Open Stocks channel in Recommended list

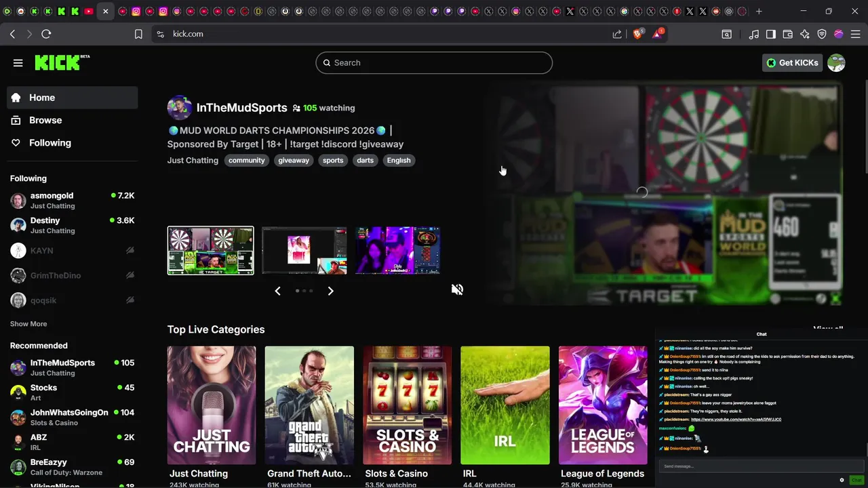coord(73,393)
